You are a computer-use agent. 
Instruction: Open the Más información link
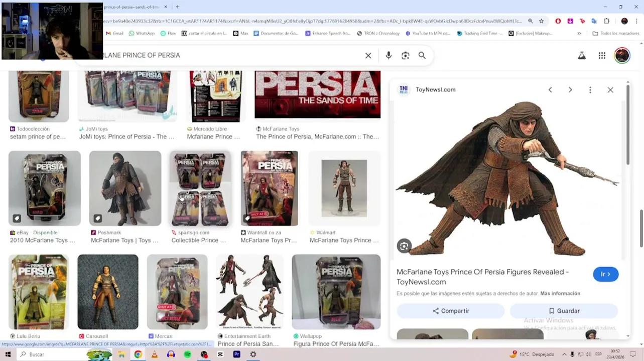560,293
